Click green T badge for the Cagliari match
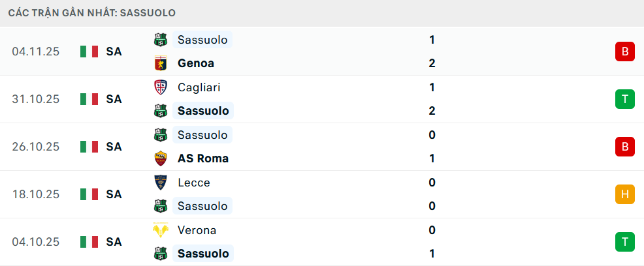Screen dimensions: 644x266 [624, 99]
